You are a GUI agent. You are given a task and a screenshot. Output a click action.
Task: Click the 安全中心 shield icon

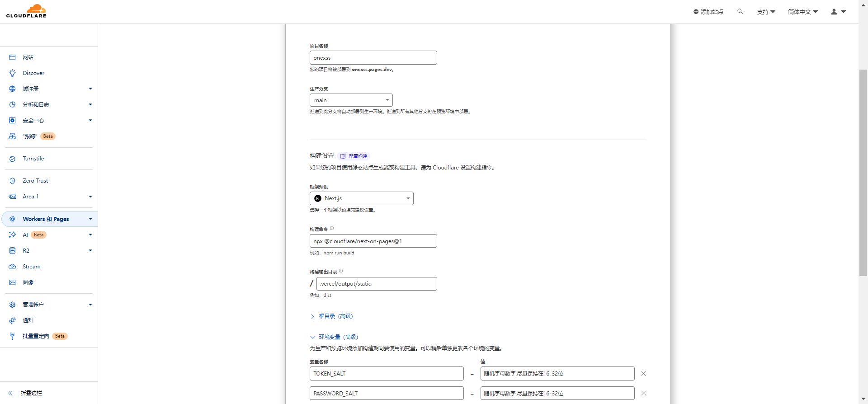(x=12, y=121)
